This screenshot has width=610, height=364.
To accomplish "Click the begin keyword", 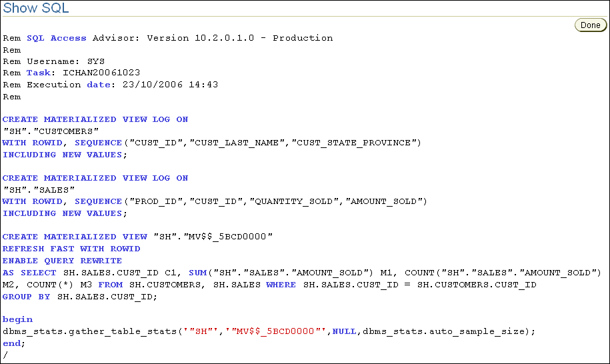I will [17, 319].
